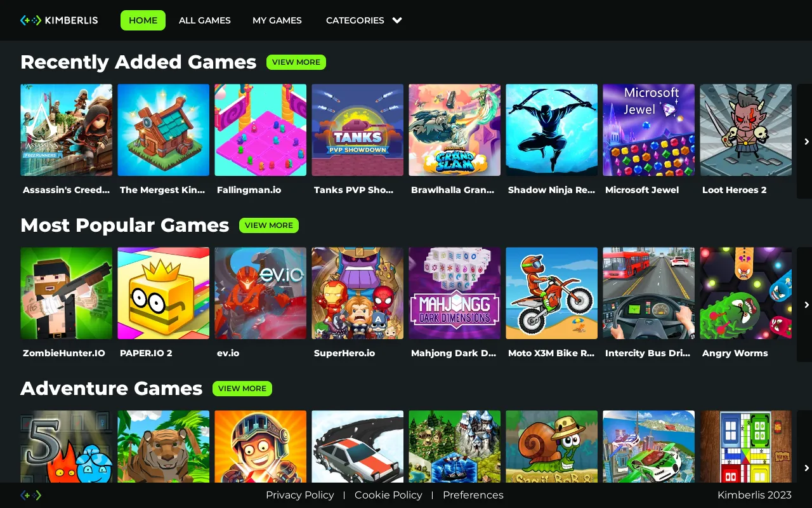This screenshot has height=508, width=812.
Task: Select the Home tab in navigation
Action: pyautogui.click(x=143, y=20)
